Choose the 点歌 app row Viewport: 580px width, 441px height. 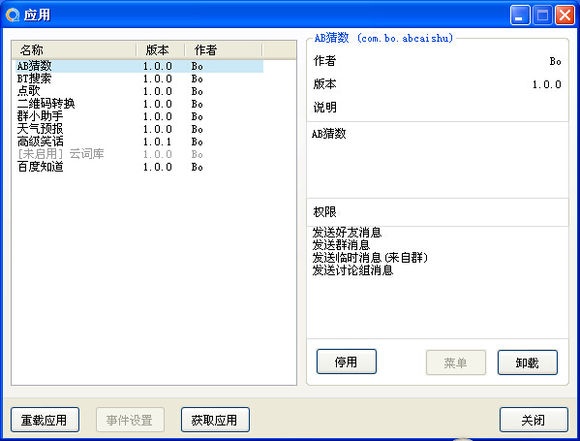(139, 91)
